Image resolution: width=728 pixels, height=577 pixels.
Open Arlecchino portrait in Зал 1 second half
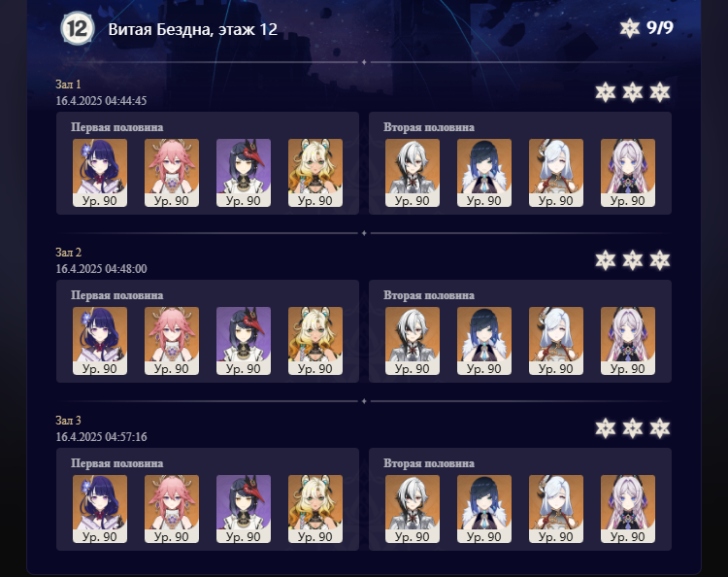(x=413, y=173)
